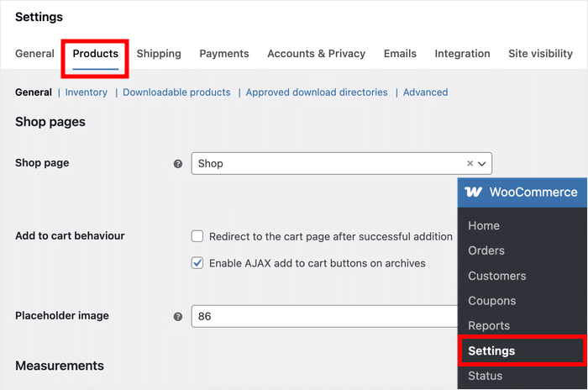The width and height of the screenshot is (588, 390).
Task: Click the 'Shop page' field label
Action: click(x=42, y=163)
